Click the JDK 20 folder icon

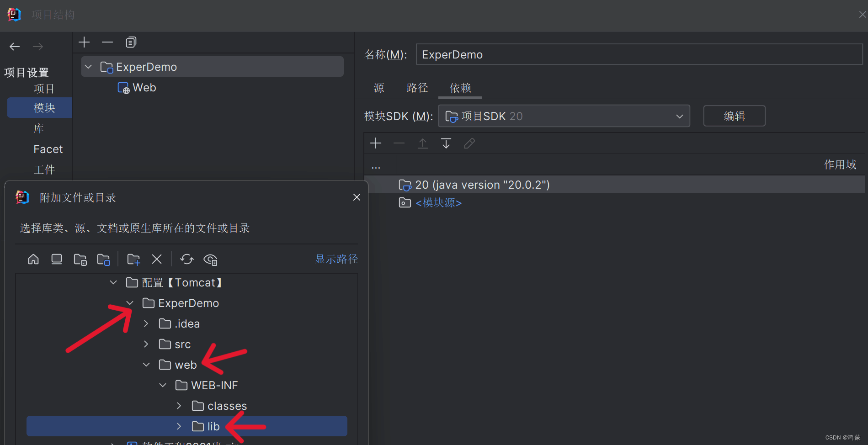pos(405,185)
